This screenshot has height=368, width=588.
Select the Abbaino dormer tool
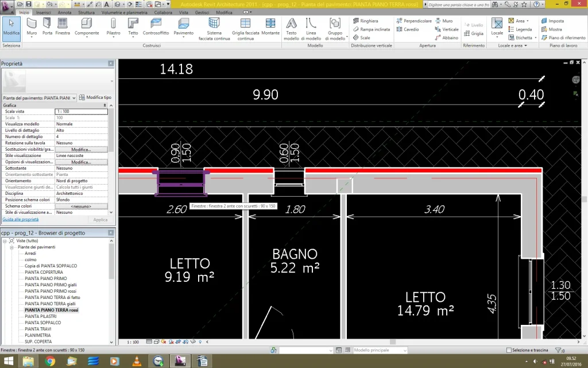point(447,37)
